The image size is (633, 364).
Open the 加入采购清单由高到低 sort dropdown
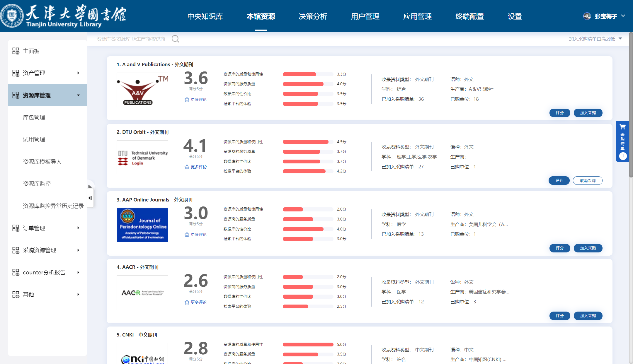pos(595,39)
